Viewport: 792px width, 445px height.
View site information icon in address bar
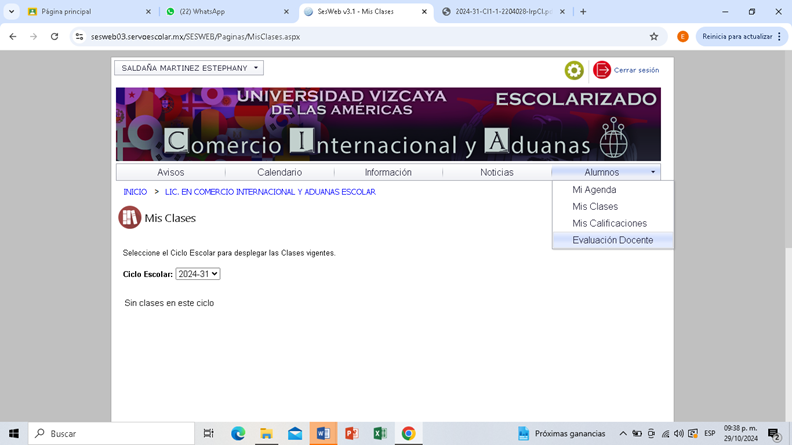coord(79,36)
